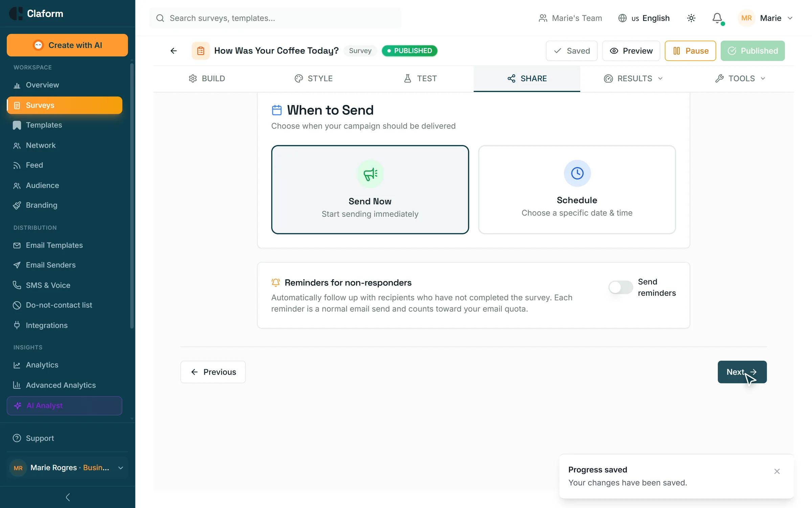Screen dimensions: 812x508
Task: Open Do-not-contact list in the sidebar
Action: click(64, 305)
